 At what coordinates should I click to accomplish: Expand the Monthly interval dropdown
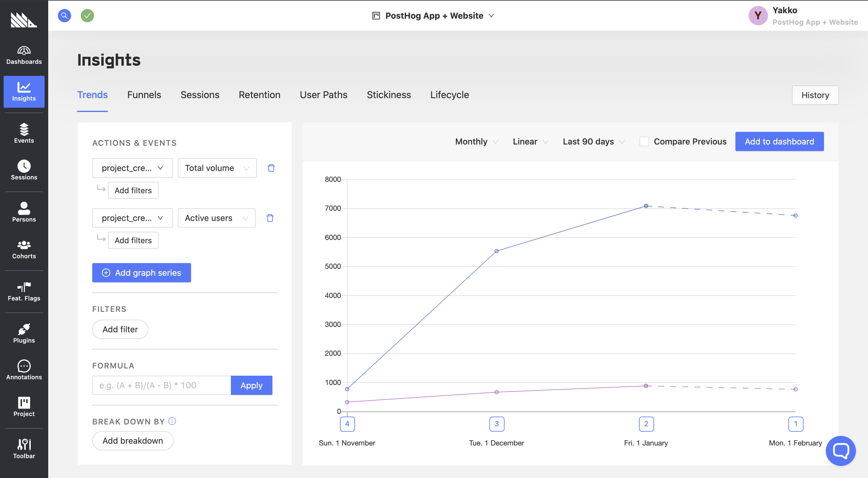tap(476, 142)
